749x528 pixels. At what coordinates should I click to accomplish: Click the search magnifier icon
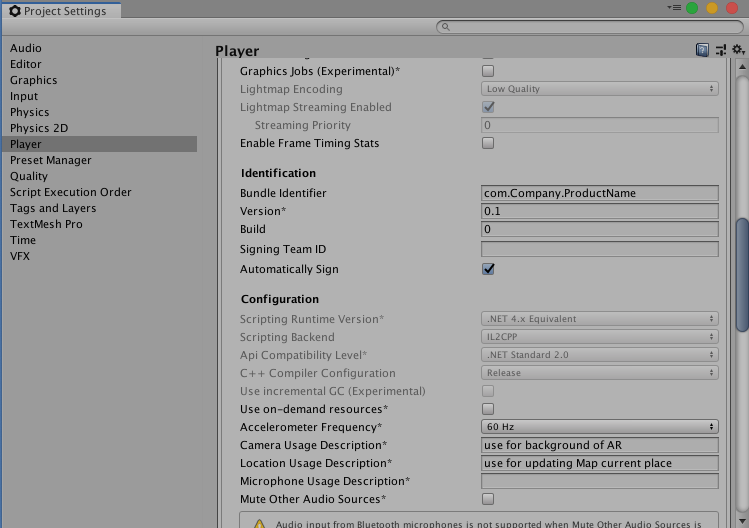445,27
